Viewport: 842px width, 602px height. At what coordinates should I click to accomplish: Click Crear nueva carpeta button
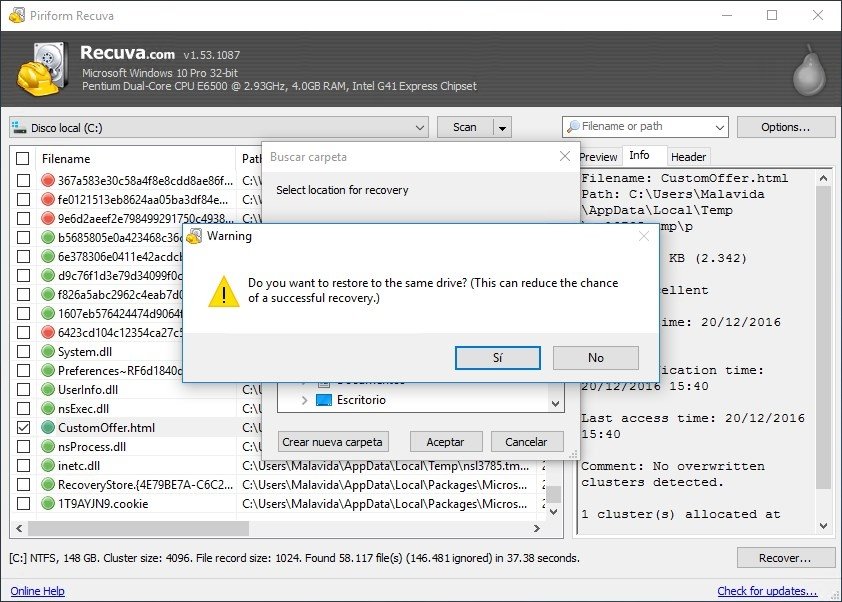[333, 442]
